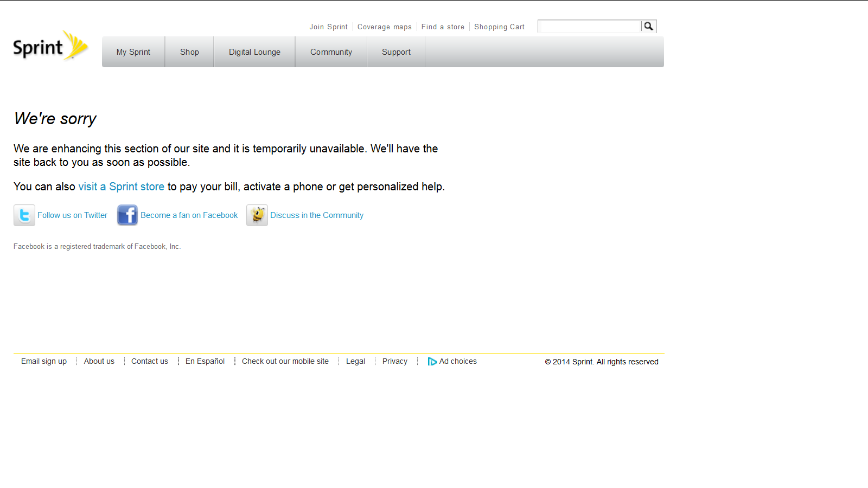Open Coverage maps link
This screenshot has height=488, width=868.
pyautogui.click(x=385, y=27)
